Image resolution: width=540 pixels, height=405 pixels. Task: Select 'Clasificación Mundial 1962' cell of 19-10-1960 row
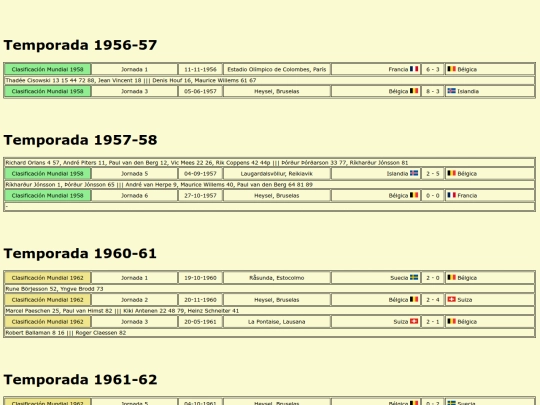(48, 278)
